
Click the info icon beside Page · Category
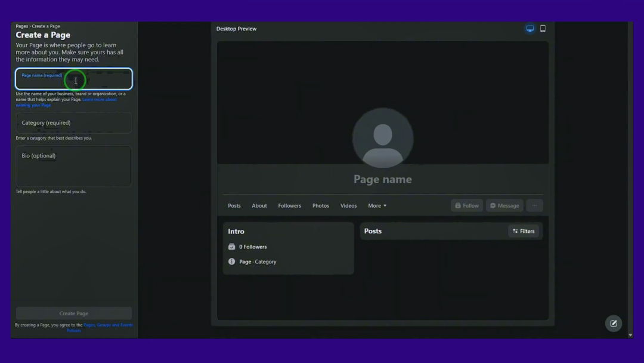coord(231,262)
